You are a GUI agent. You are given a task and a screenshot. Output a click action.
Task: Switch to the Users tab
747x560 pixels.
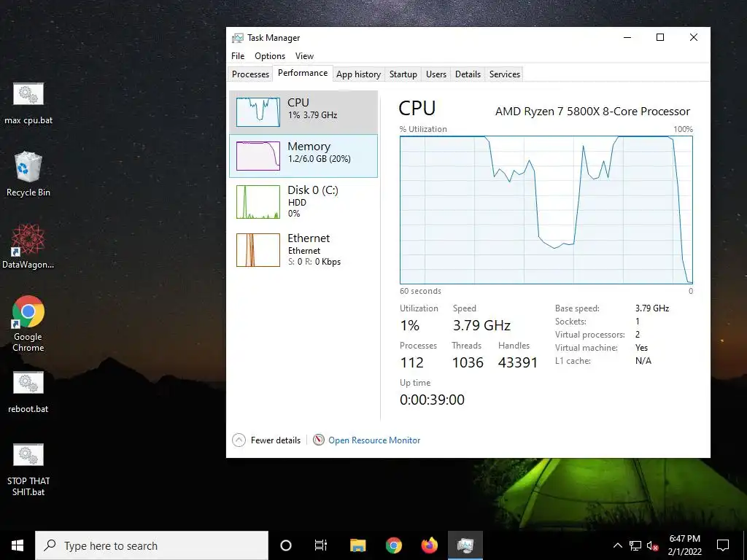(436, 74)
